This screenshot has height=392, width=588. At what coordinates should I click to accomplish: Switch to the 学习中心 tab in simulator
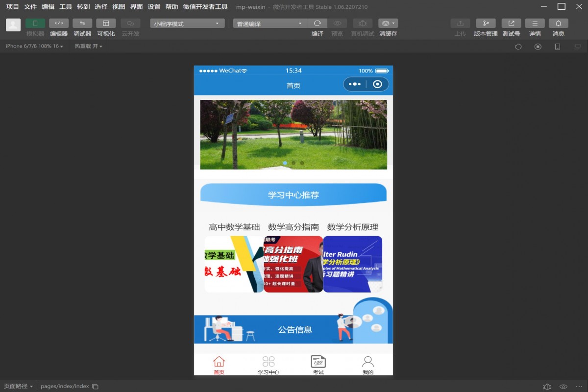(269, 364)
